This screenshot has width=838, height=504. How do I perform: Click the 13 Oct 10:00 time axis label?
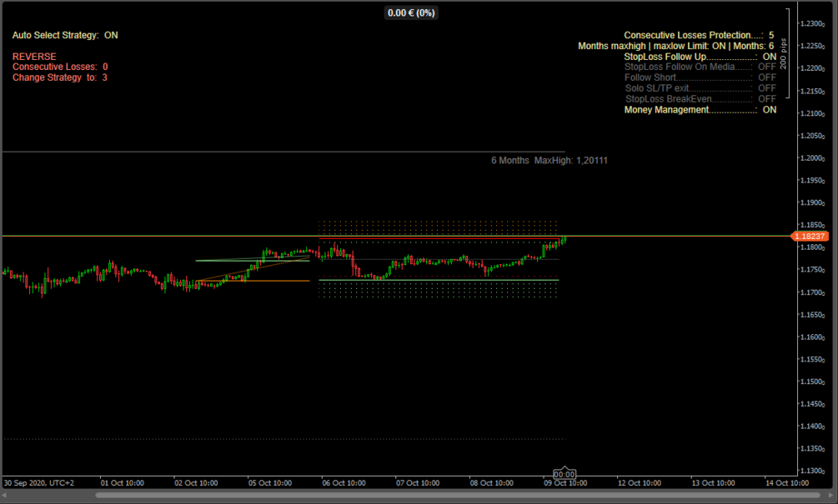714,482
